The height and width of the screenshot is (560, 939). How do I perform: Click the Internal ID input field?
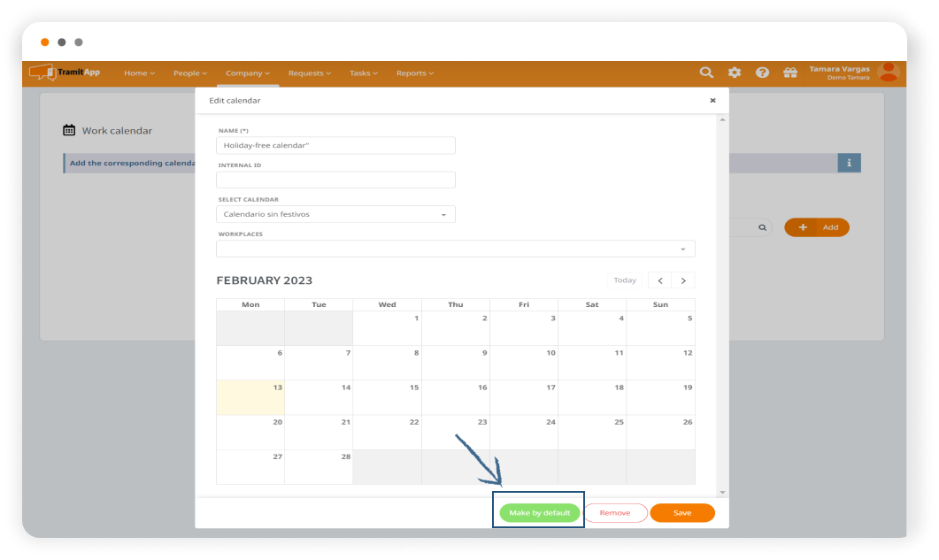click(335, 180)
